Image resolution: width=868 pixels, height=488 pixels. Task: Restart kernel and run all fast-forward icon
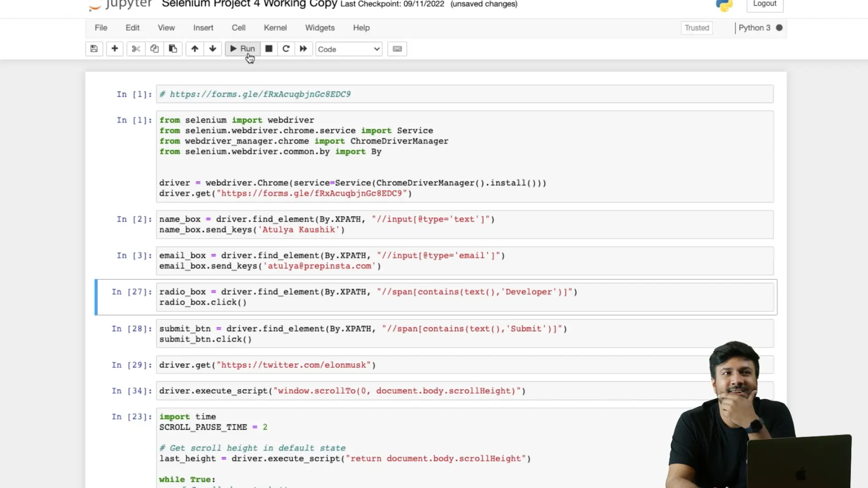[x=303, y=49]
